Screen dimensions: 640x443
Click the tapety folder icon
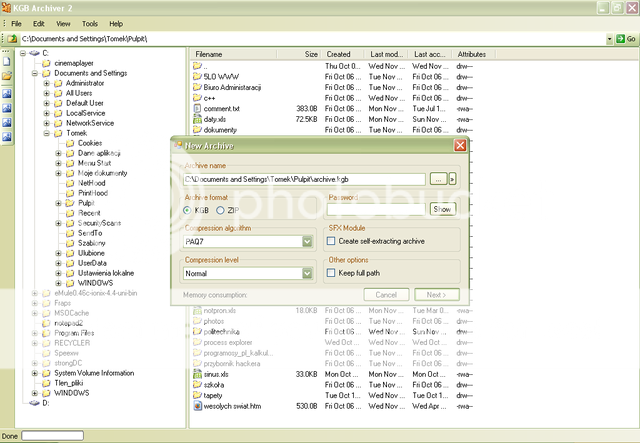tap(197, 395)
